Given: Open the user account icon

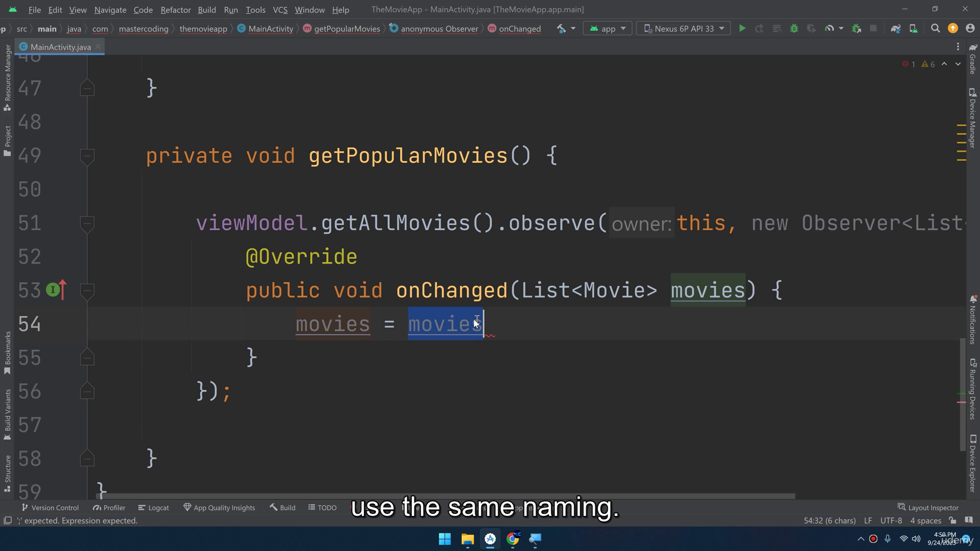Looking at the screenshot, I should (x=970, y=29).
